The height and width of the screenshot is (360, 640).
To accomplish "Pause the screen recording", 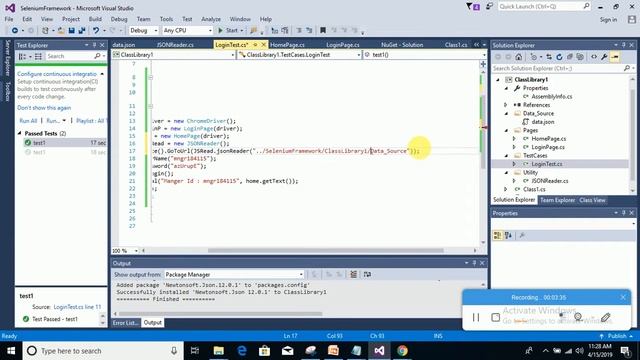I will (476, 318).
